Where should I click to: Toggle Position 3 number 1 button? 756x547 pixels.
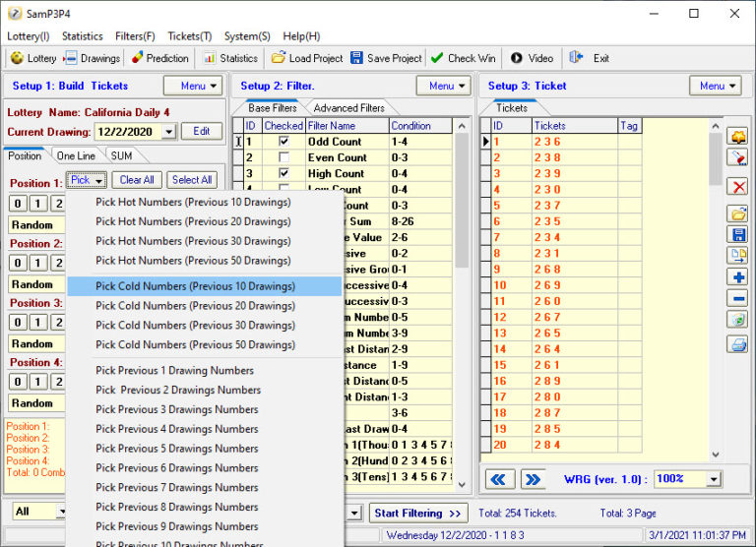(38, 322)
